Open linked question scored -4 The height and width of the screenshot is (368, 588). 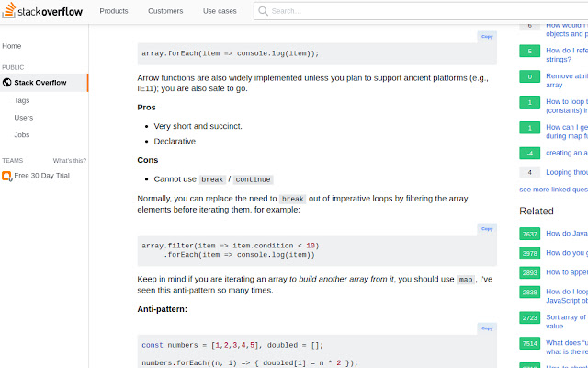(566, 153)
